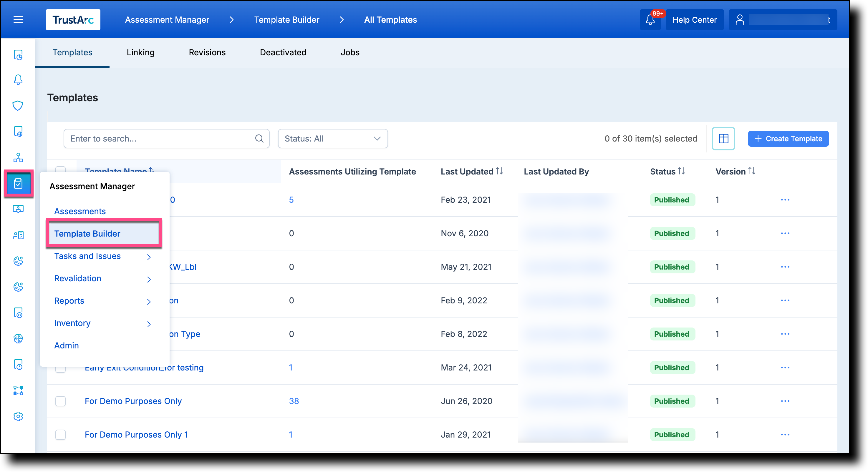Image resolution: width=868 pixels, height=472 pixels.
Task: Select Template Builder in the flyout menu
Action: (103, 234)
